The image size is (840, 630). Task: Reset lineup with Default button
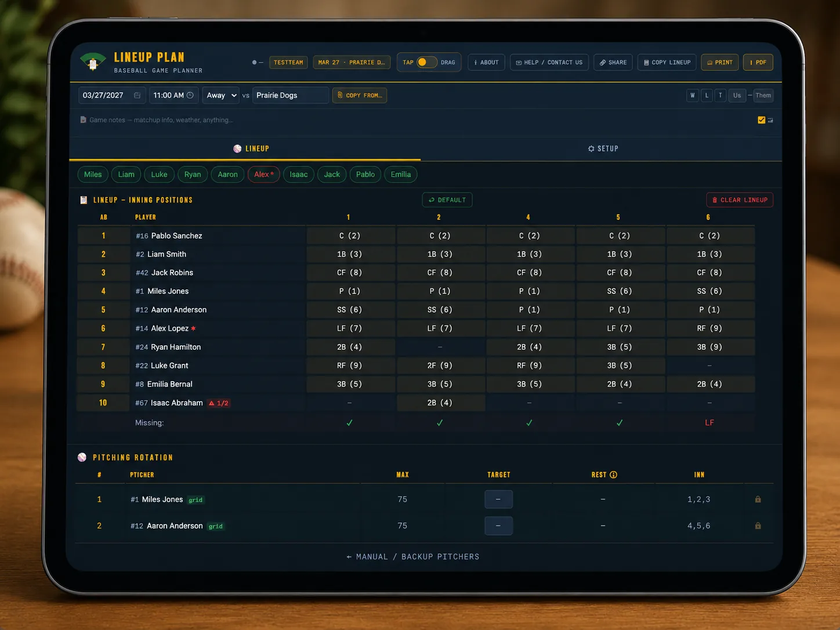pyautogui.click(x=447, y=200)
